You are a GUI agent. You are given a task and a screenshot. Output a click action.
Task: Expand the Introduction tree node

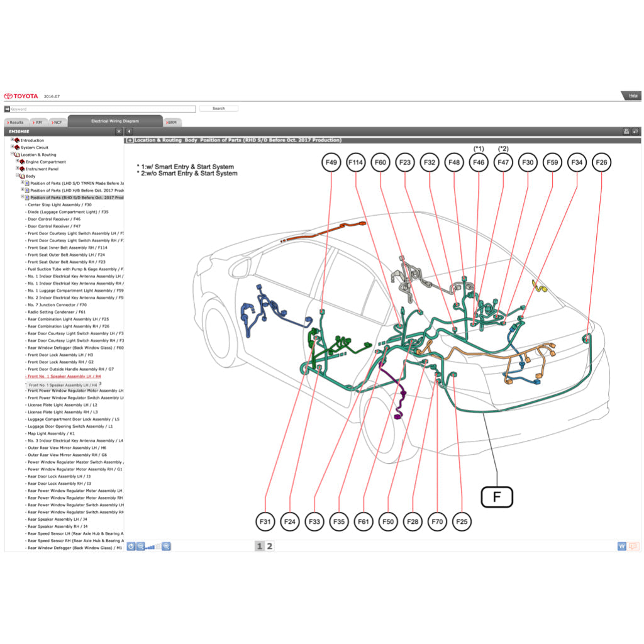pos(12,140)
